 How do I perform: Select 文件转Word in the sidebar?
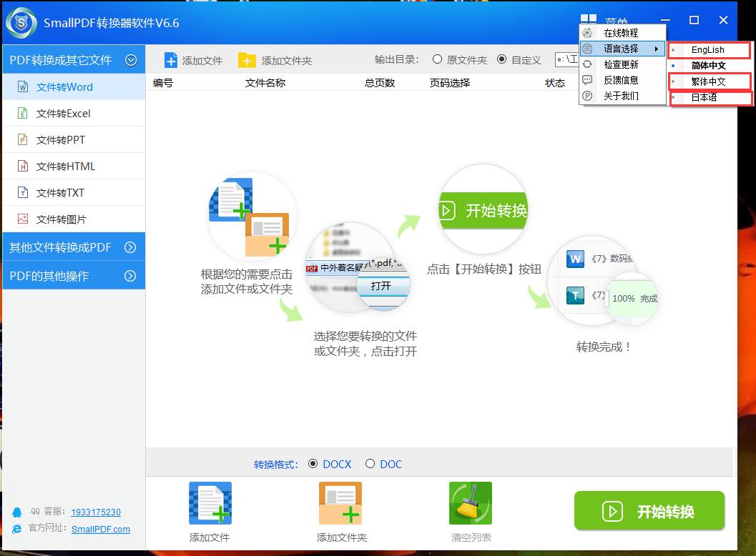tap(74, 86)
